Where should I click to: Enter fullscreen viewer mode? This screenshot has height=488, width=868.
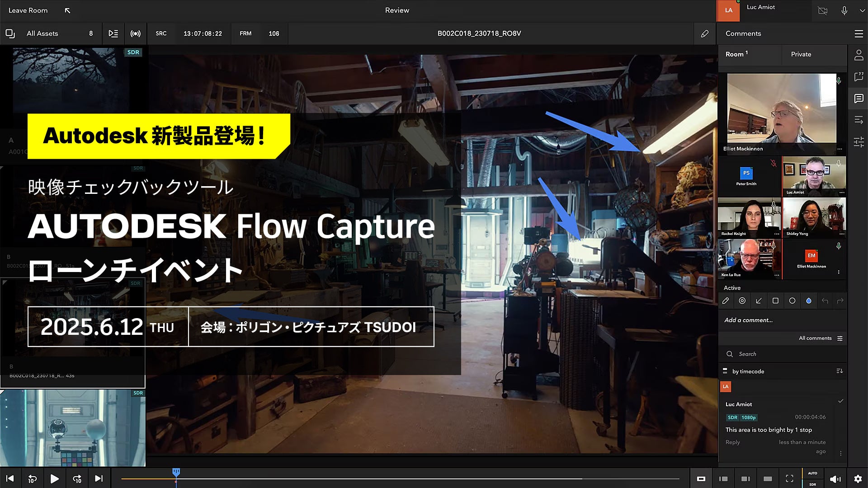tap(789, 479)
